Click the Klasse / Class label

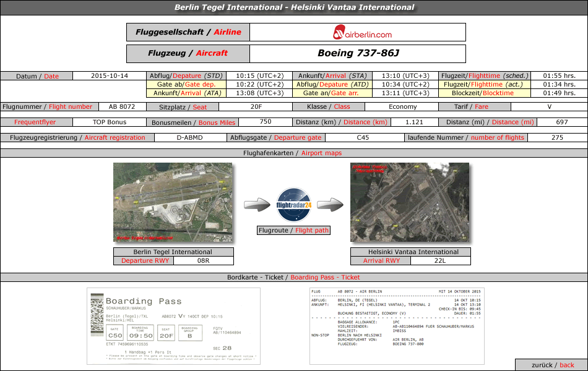329,106
